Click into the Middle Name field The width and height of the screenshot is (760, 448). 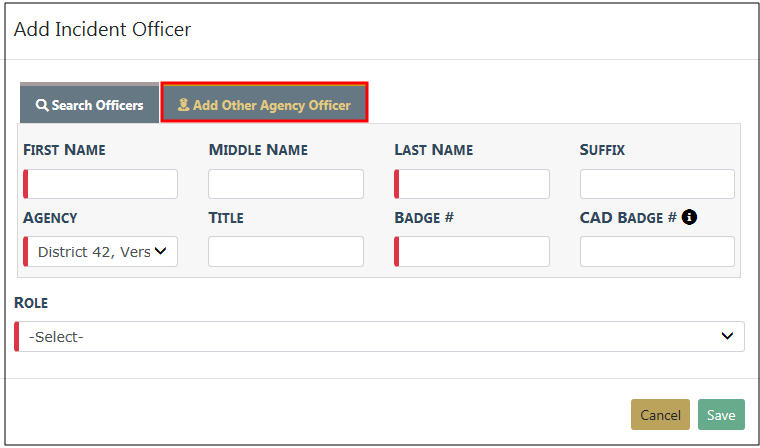click(x=286, y=184)
